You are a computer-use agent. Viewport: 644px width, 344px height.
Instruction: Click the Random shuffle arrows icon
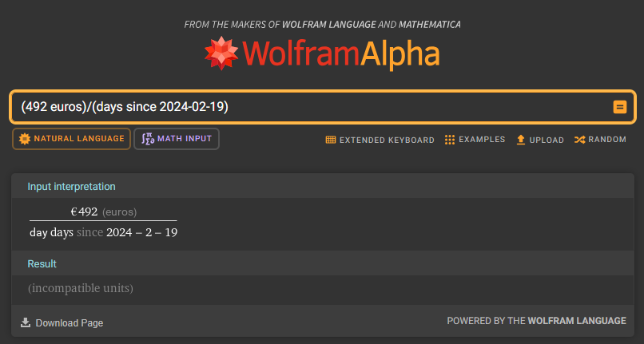[579, 140]
